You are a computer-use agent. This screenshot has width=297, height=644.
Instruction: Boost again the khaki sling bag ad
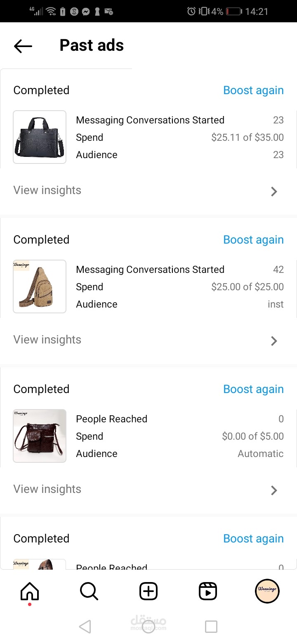point(253,240)
